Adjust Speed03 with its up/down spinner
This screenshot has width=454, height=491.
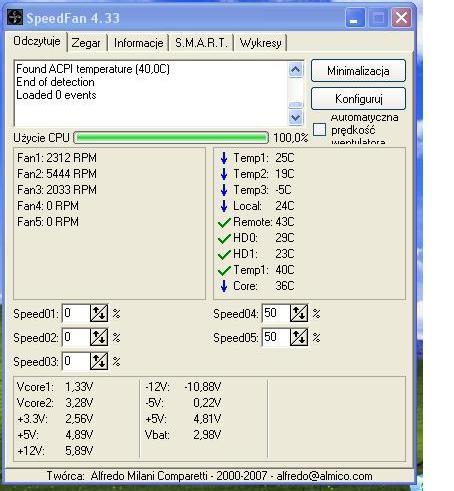coord(99,361)
